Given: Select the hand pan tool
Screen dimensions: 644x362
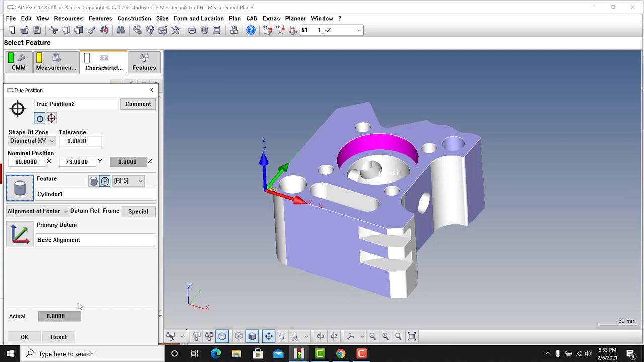Looking at the screenshot, I should pyautogui.click(x=282, y=336).
